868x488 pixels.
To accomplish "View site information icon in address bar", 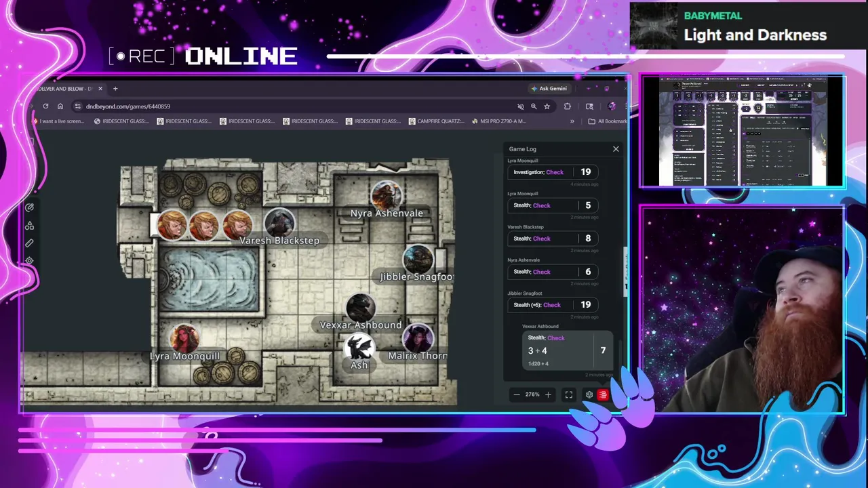I will point(78,106).
